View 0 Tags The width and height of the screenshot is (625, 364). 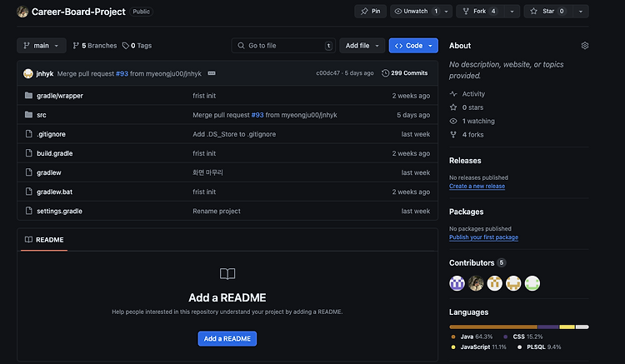point(137,46)
